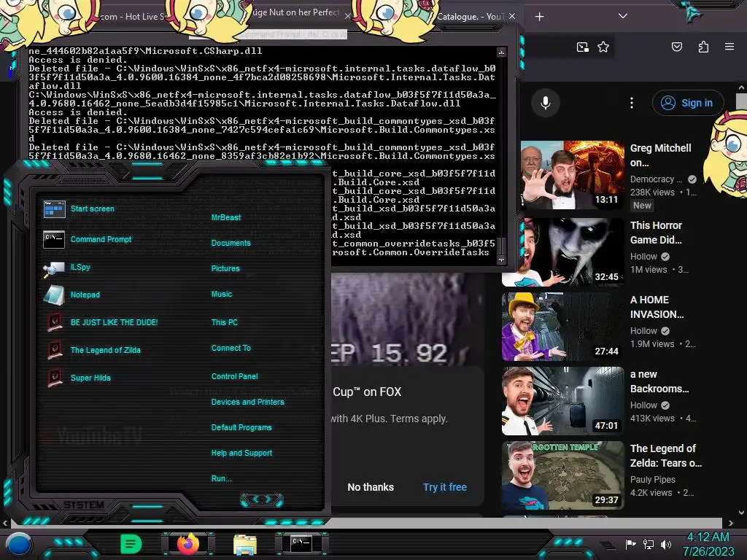Close the Catalogue YouTube tab
The height and width of the screenshot is (560, 747).
point(511,16)
